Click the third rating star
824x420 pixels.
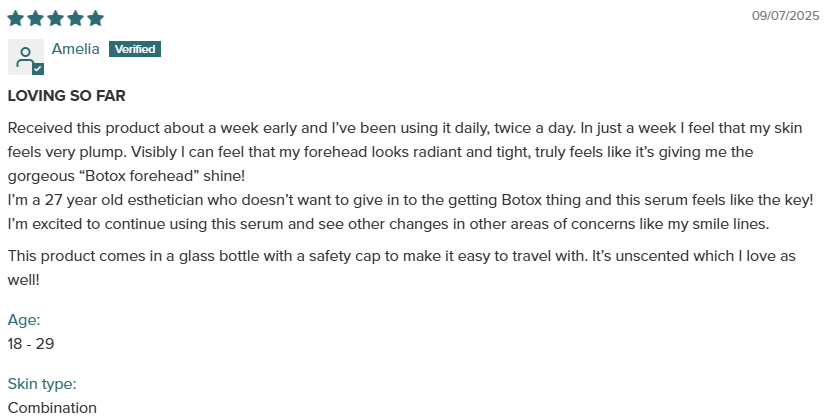pos(55,18)
